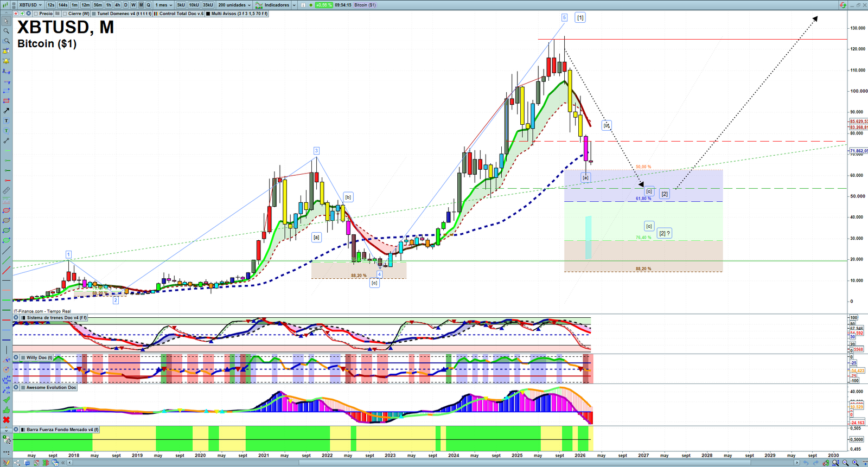Click the +0,56 % change indicator
The height and width of the screenshot is (467, 868).
[x=324, y=5]
